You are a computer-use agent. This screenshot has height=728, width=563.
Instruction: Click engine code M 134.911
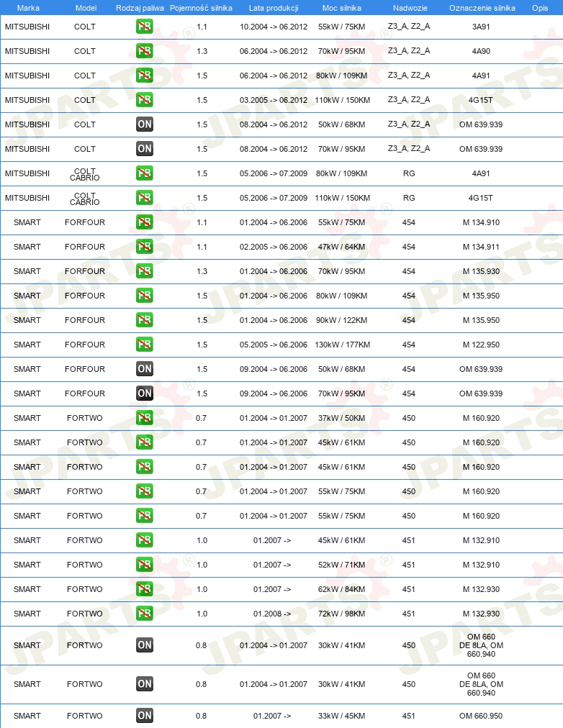[x=481, y=247]
